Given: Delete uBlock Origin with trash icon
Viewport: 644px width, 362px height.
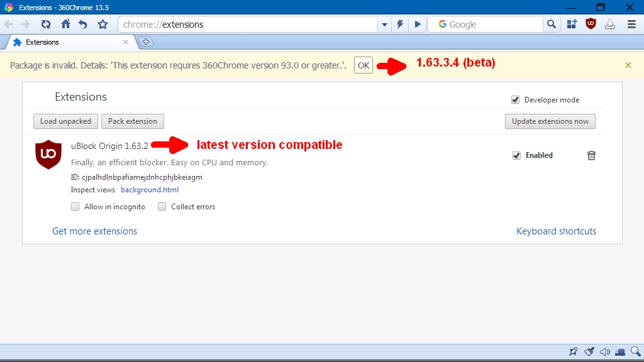Looking at the screenshot, I should [591, 156].
